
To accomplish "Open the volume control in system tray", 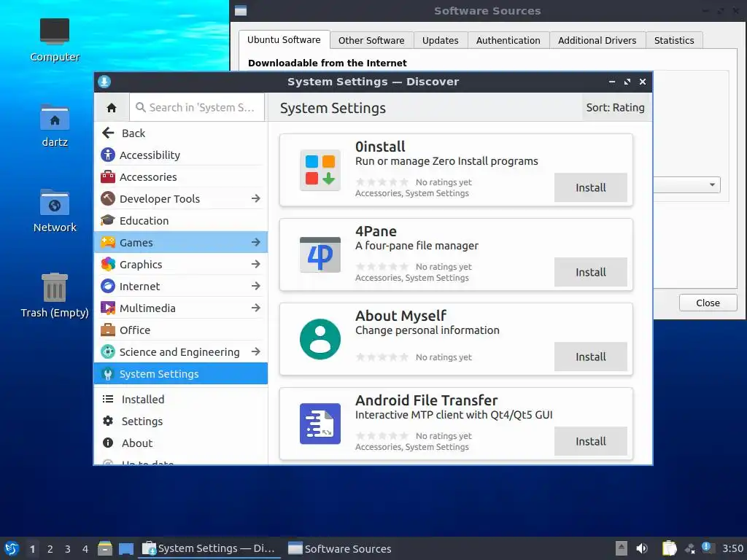I will 642,548.
